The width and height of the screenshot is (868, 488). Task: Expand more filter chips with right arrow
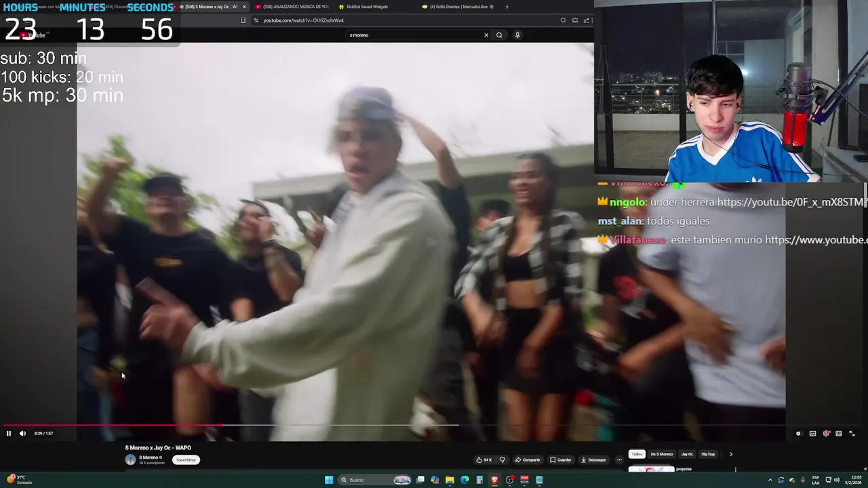click(730, 454)
